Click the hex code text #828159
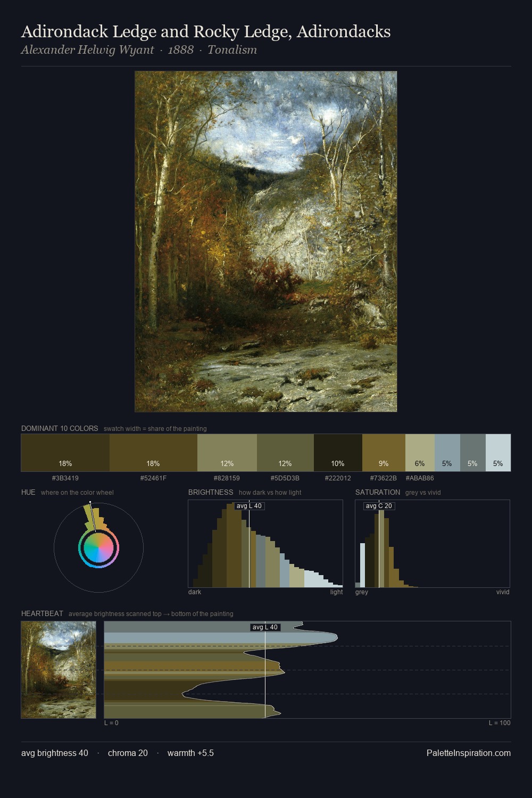The height and width of the screenshot is (798, 532). [227, 478]
